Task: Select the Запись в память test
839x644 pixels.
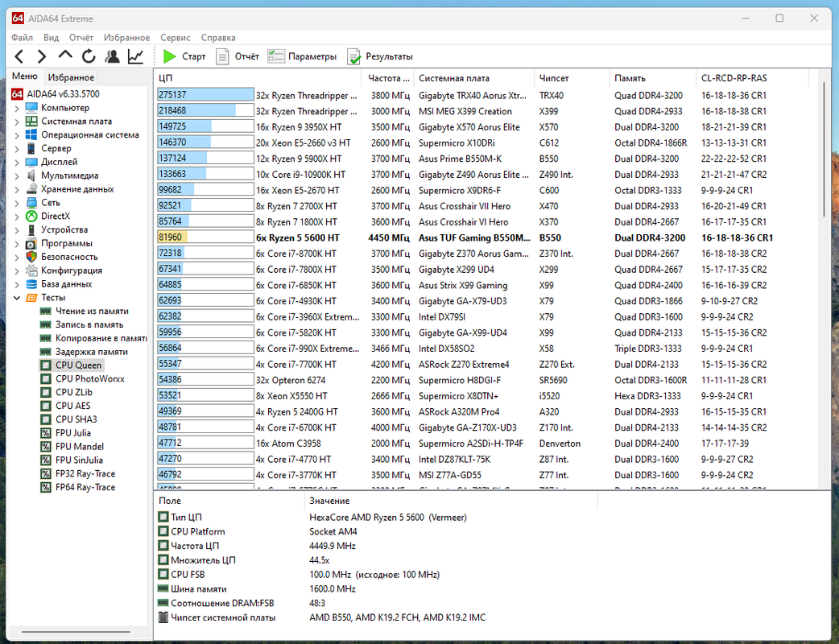Action: 89,324
